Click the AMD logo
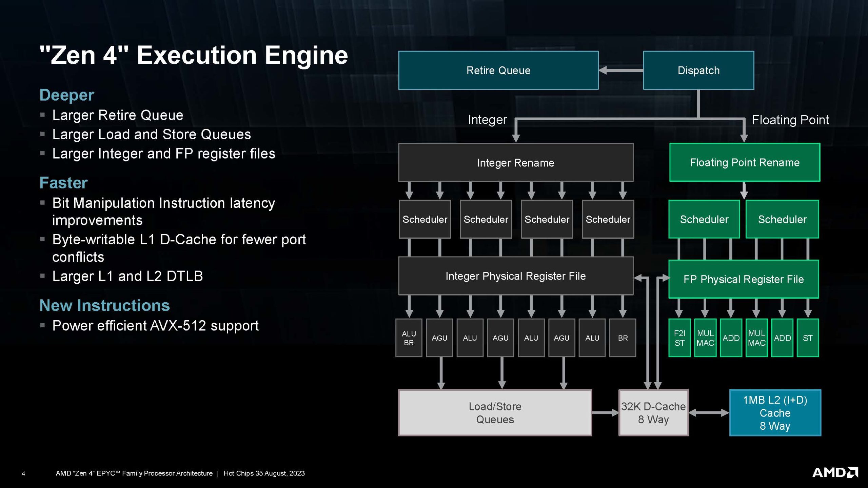This screenshot has width=868, height=488. (835, 472)
